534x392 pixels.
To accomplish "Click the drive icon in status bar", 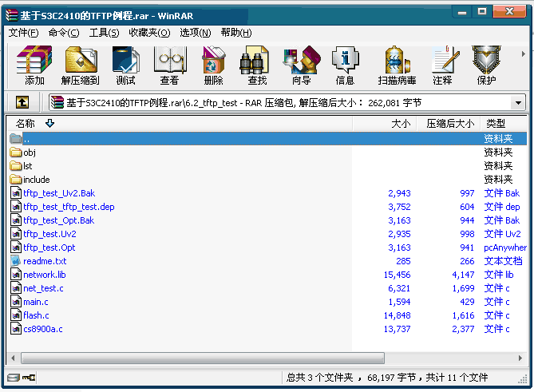I will click(14, 378).
